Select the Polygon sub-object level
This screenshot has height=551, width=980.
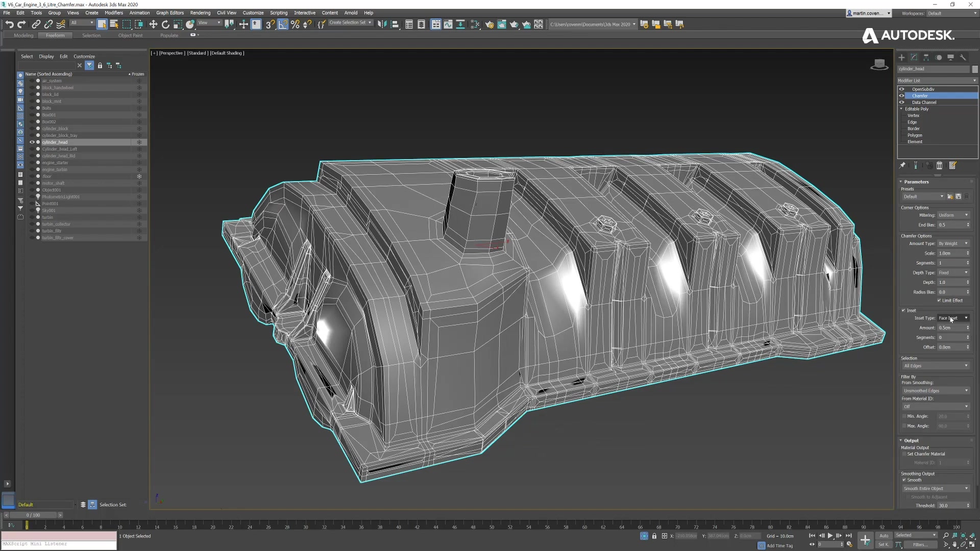[915, 135]
